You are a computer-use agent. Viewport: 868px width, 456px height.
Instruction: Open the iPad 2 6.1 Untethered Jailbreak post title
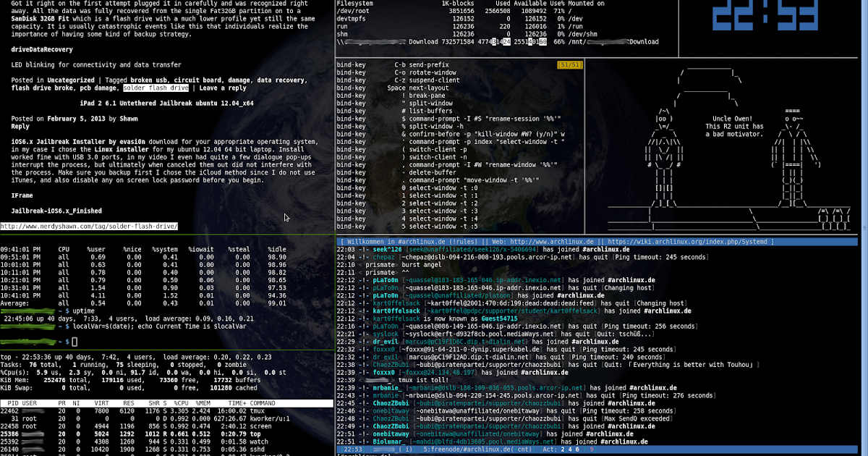166,104
